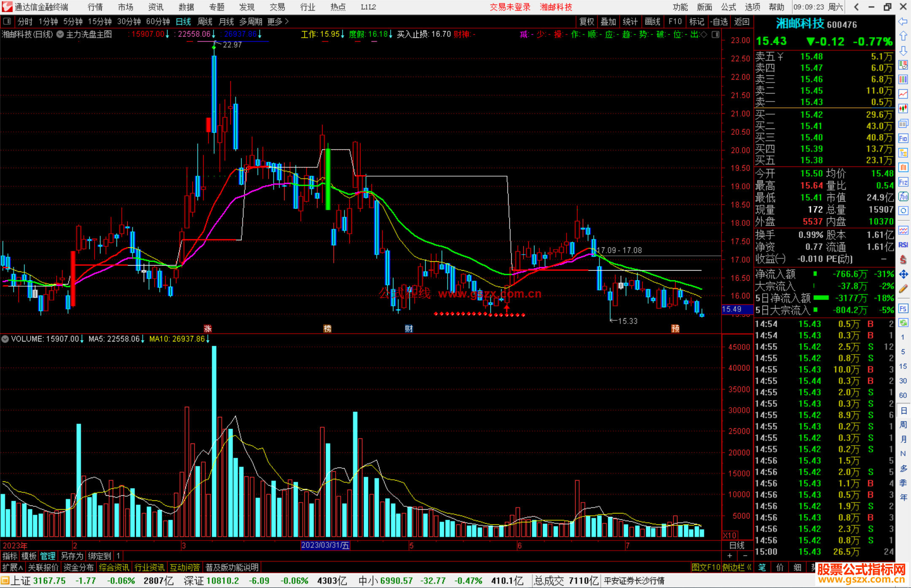Screen dimensions: 911x588
Task: Collapse the 侧边栏 sidebar chevron
Action: [749, 567]
